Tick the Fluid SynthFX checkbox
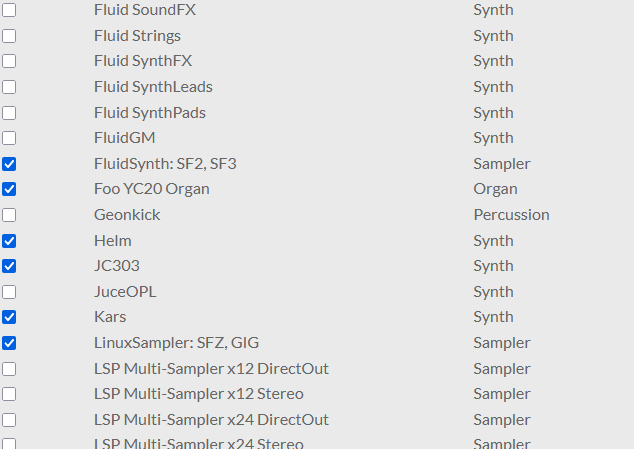 (9, 61)
